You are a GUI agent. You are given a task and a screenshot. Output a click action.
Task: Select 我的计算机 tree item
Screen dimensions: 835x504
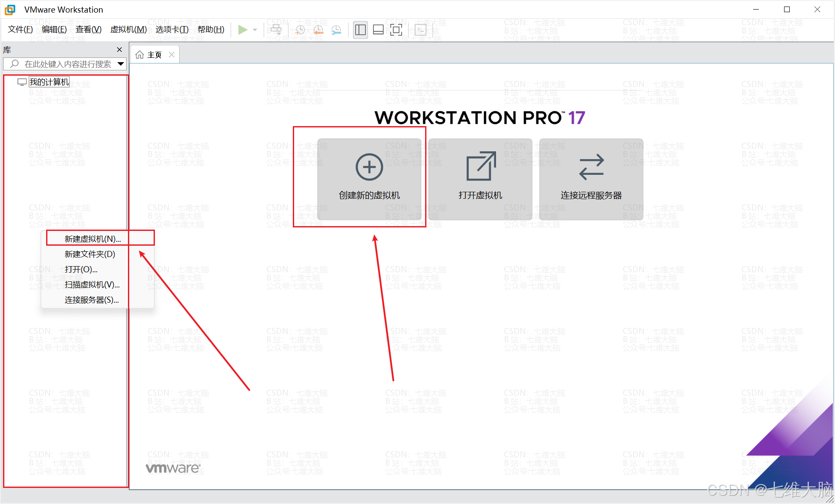[49, 82]
